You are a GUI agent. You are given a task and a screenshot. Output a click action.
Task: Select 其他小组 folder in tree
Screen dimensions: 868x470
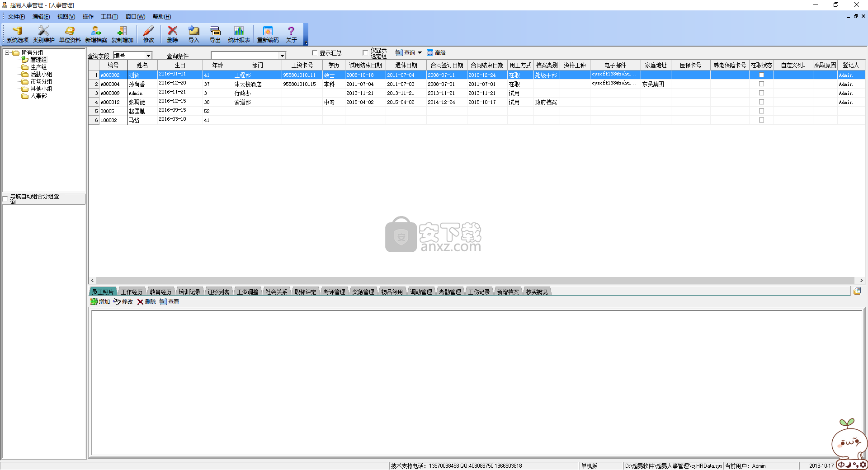[41, 89]
